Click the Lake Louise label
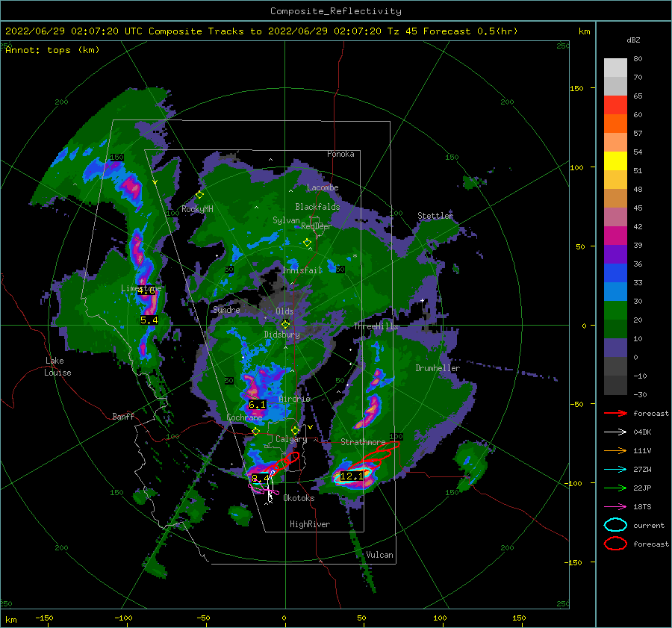Image resolution: width=672 pixels, height=628 pixels. tap(58, 367)
